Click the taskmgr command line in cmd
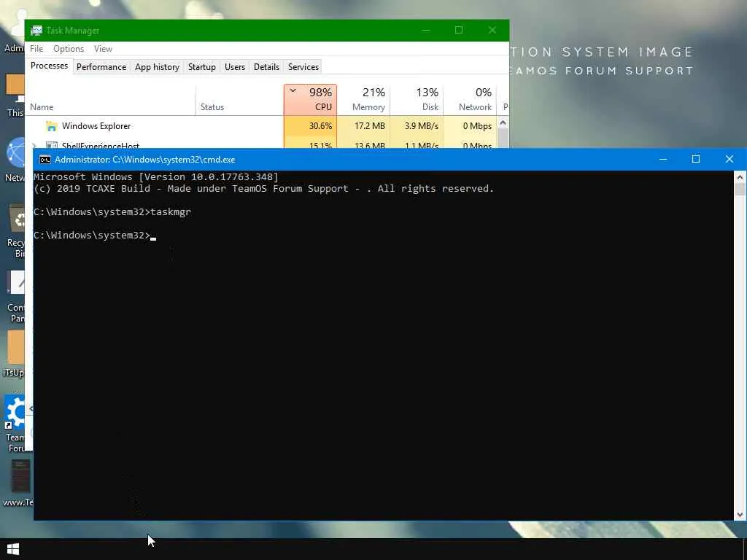The image size is (747, 560). 112,212
